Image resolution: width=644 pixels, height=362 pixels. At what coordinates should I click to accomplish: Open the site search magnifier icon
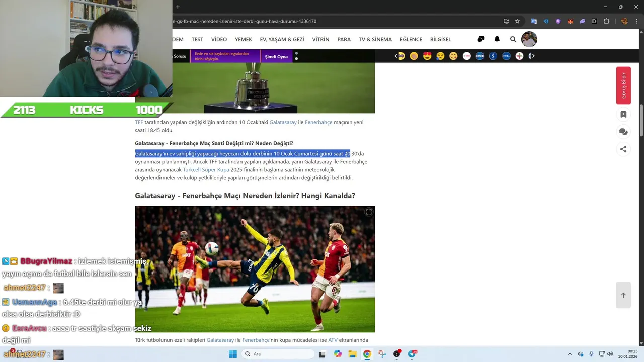(513, 39)
